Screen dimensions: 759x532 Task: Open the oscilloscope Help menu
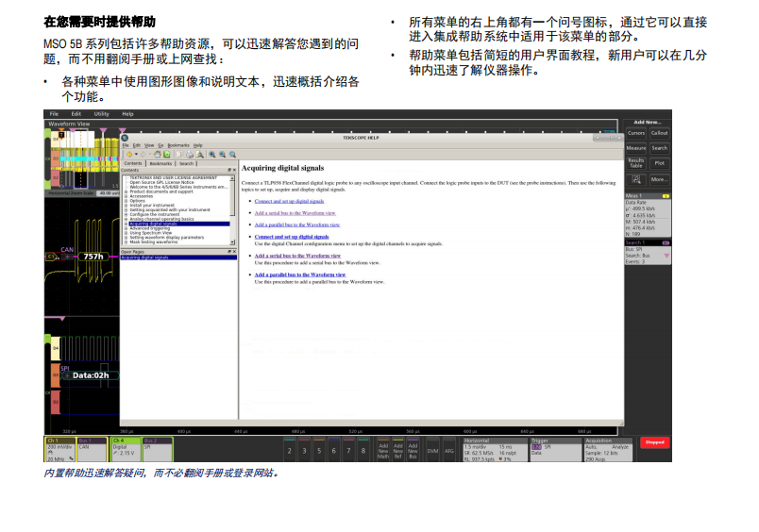pyautogui.click(x=127, y=114)
